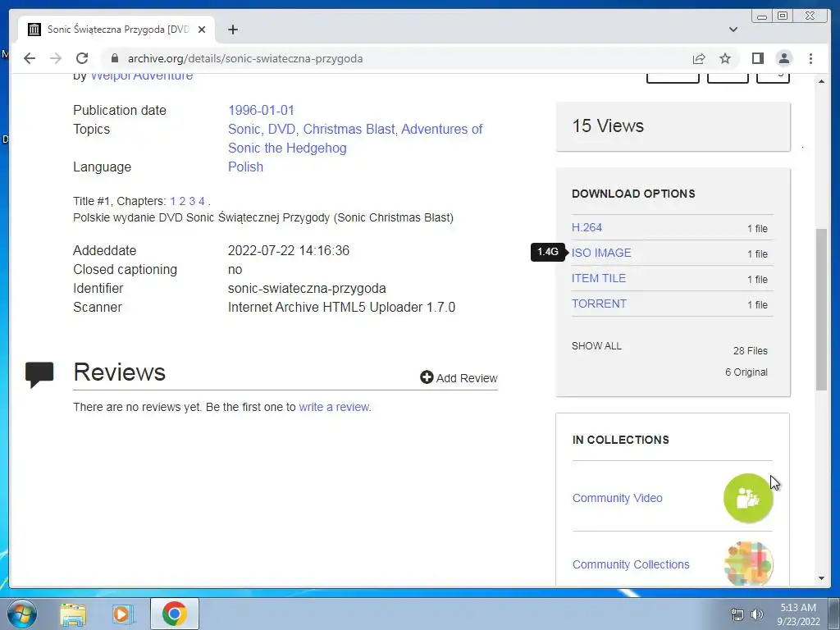Open a new tab with plus button
The height and width of the screenshot is (630, 840).
coord(232,30)
